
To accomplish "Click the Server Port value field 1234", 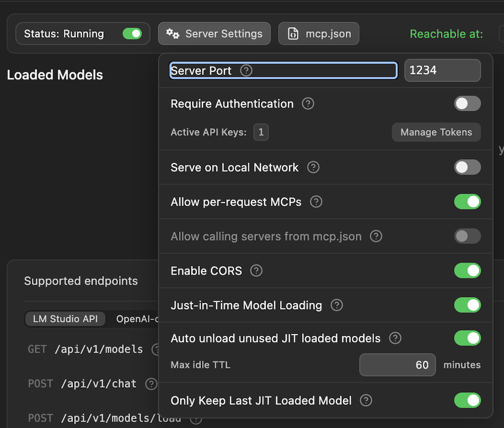I will click(443, 70).
